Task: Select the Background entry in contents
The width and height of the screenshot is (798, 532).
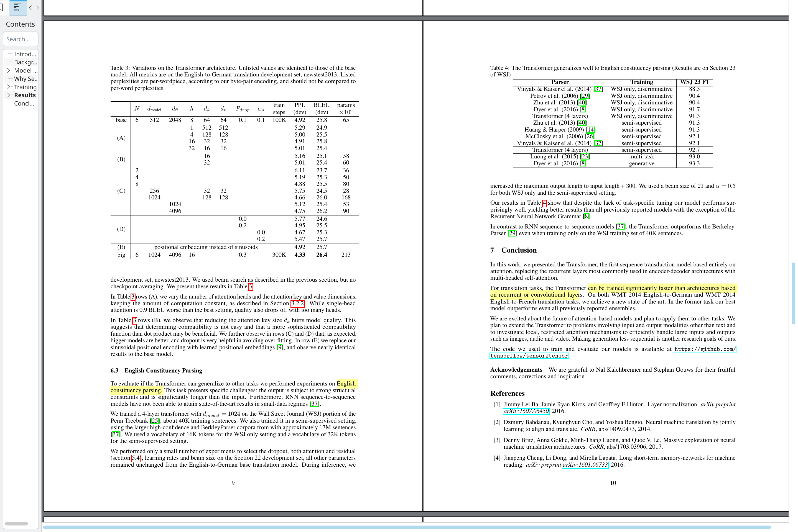Action: 26,62
